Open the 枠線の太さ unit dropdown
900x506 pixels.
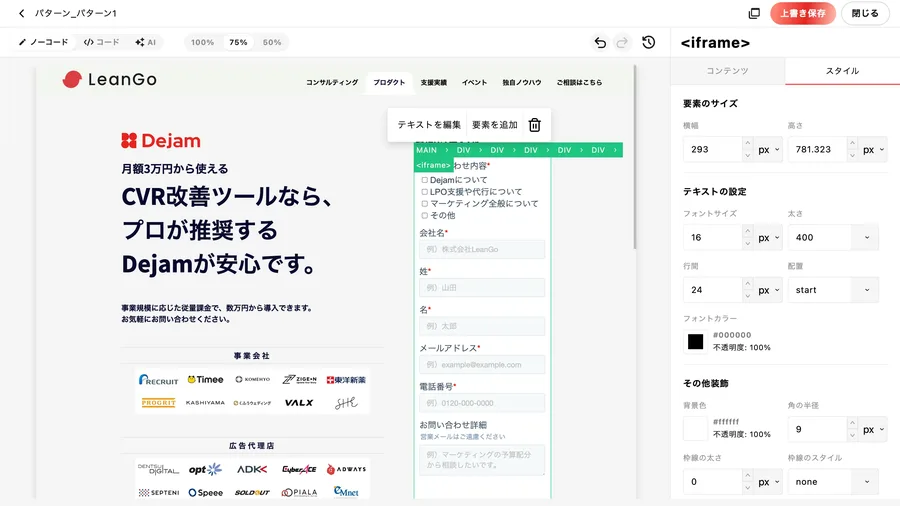point(769,482)
